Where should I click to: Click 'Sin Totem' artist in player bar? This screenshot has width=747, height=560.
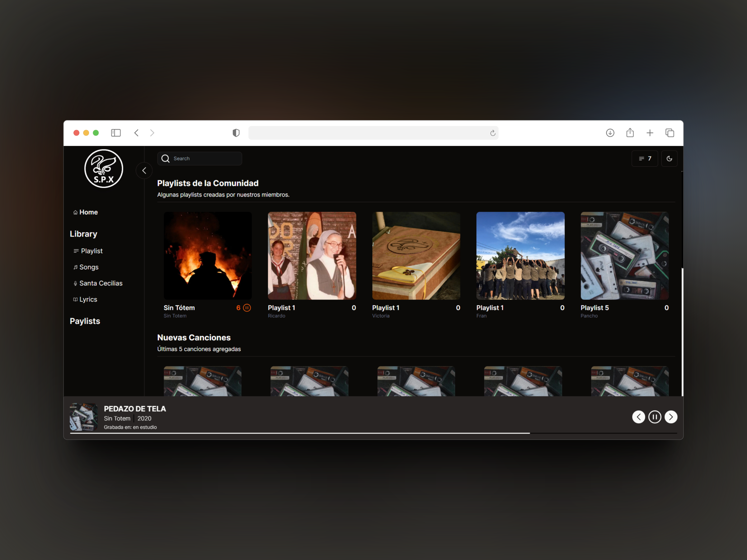pyautogui.click(x=117, y=418)
